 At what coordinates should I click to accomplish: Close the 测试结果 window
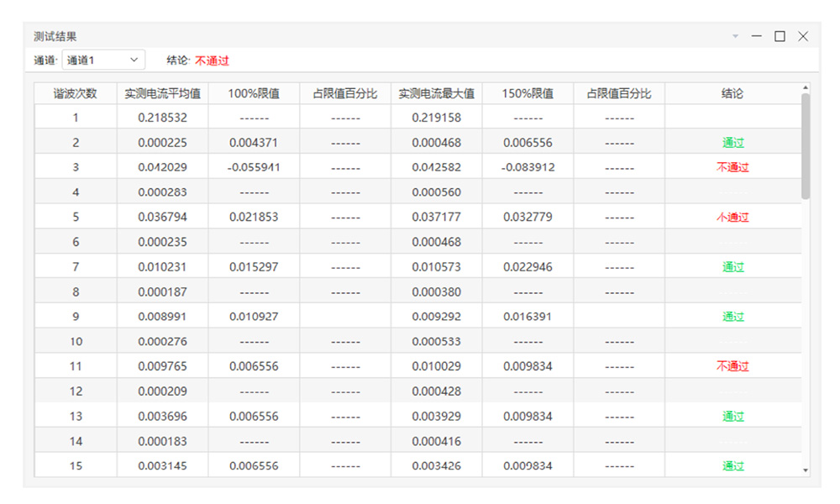coord(803,36)
